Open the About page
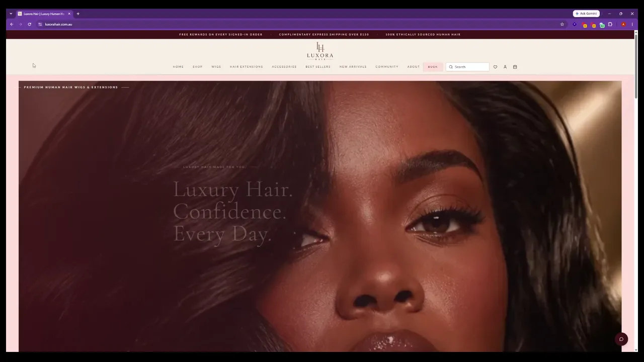This screenshot has height=362, width=644. click(413, 67)
